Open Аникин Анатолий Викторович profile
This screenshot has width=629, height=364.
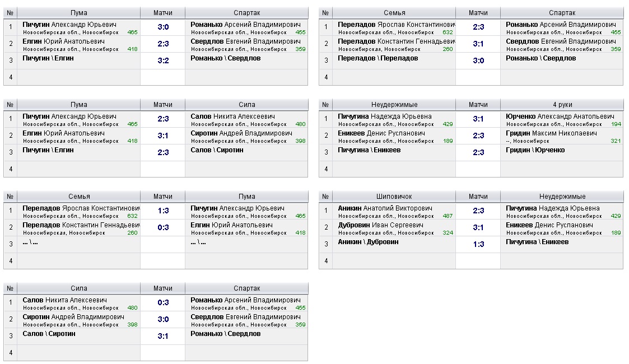click(x=385, y=208)
